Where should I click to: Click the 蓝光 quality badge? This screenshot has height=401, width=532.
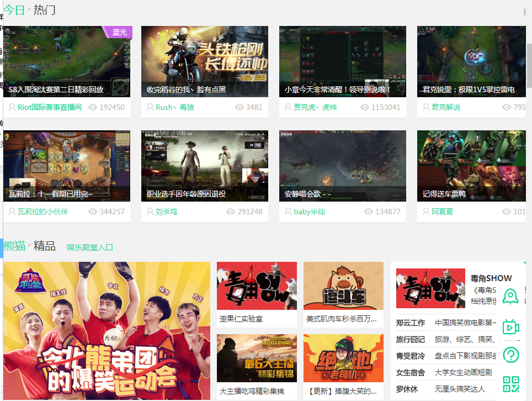pyautogui.click(x=119, y=32)
